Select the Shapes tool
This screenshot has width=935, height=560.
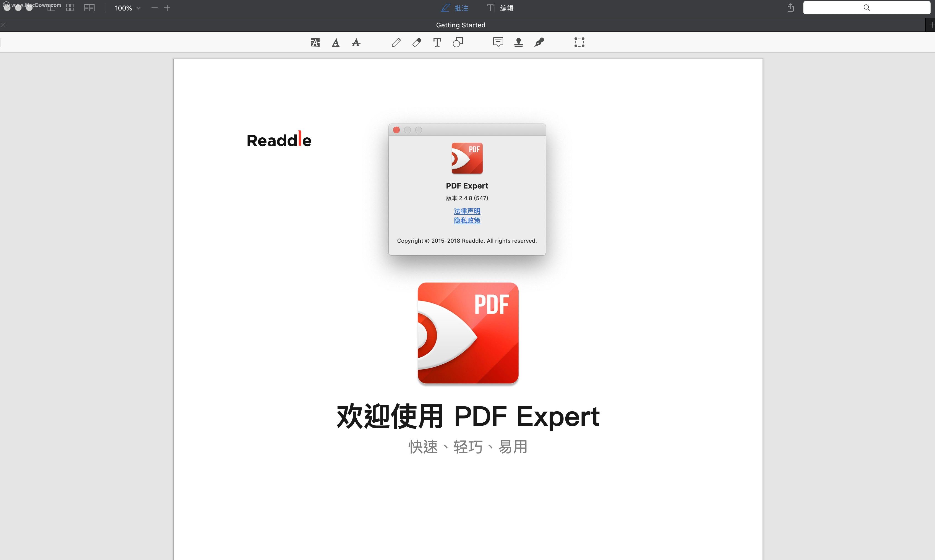(458, 42)
